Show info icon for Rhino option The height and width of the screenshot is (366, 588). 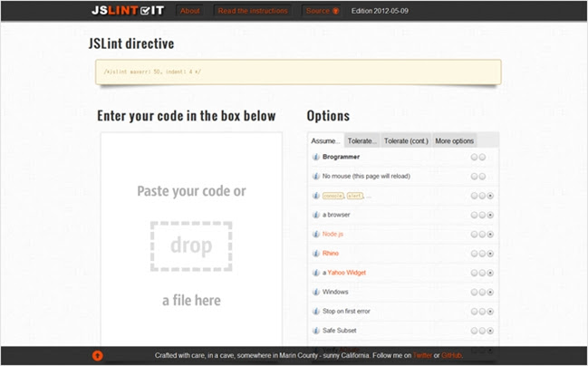pyautogui.click(x=316, y=254)
